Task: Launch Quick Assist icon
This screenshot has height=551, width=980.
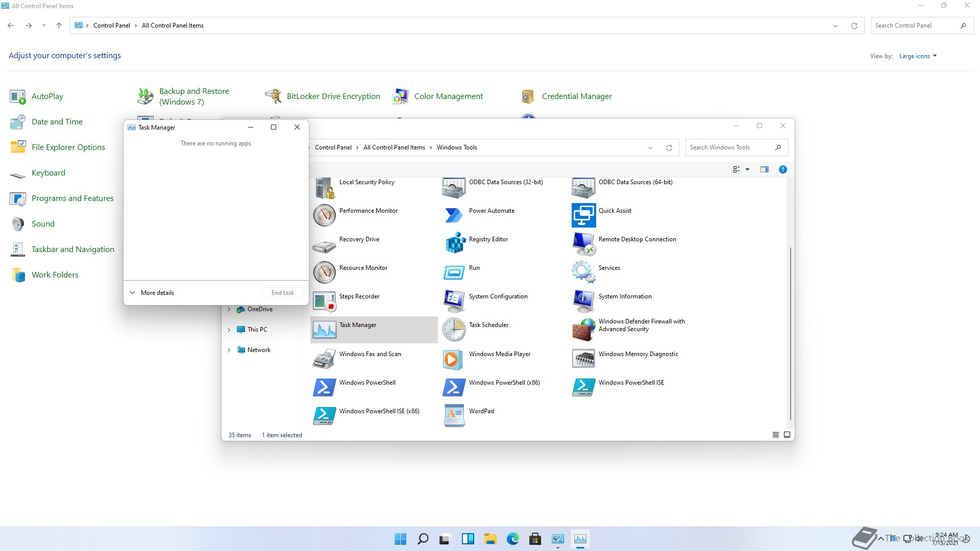Action: point(584,215)
